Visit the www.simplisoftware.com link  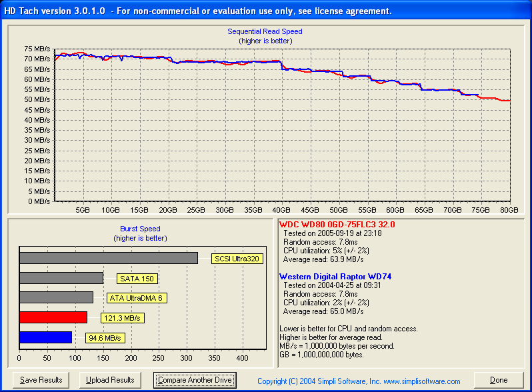[422, 381]
